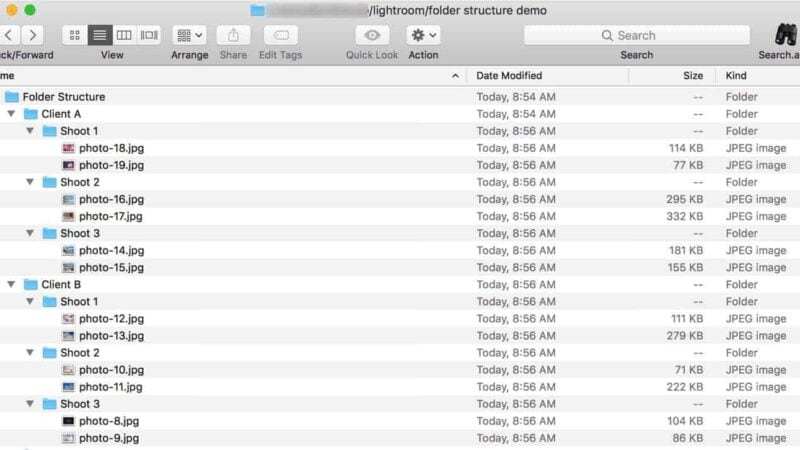Switch to column view
This screenshot has width=800, height=450.
(x=124, y=35)
